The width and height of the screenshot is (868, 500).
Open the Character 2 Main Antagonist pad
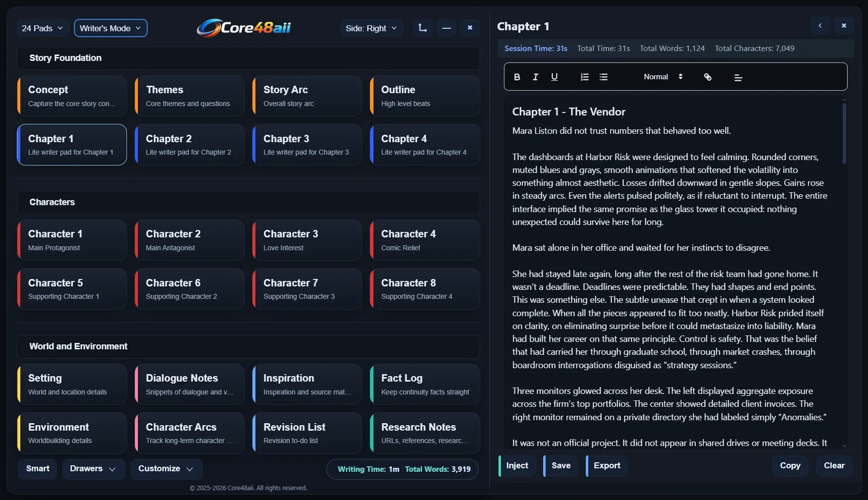pyautogui.click(x=189, y=240)
